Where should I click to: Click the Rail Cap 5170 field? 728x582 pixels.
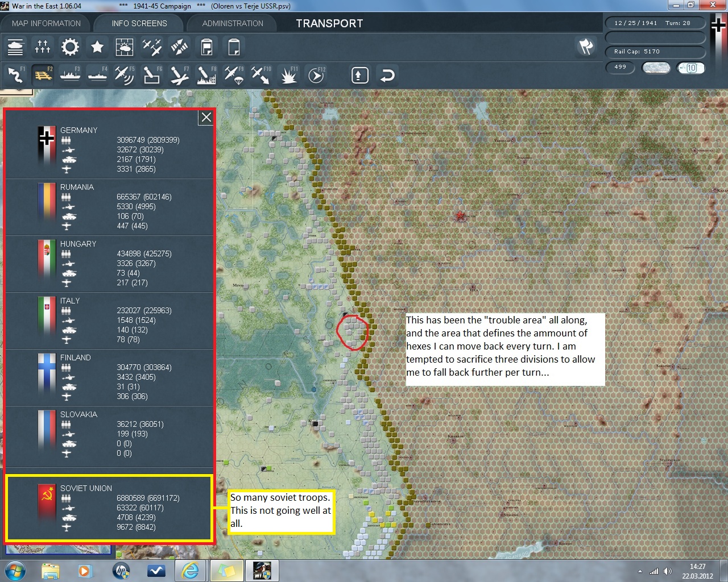coord(655,52)
